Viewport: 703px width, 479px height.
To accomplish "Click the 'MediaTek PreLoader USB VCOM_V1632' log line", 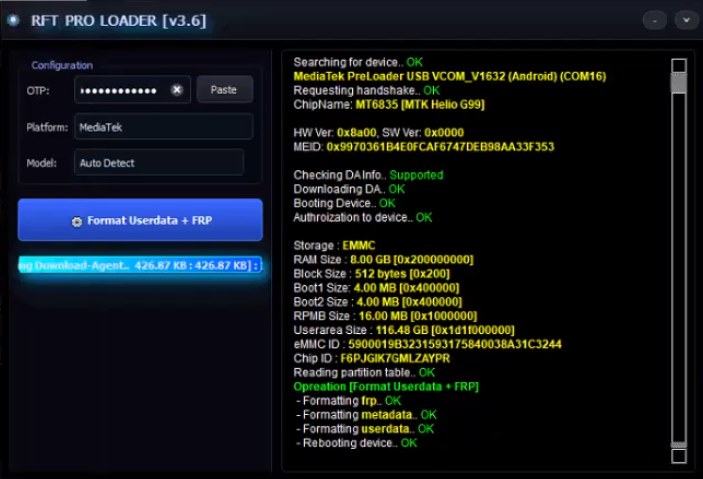I will [450, 76].
